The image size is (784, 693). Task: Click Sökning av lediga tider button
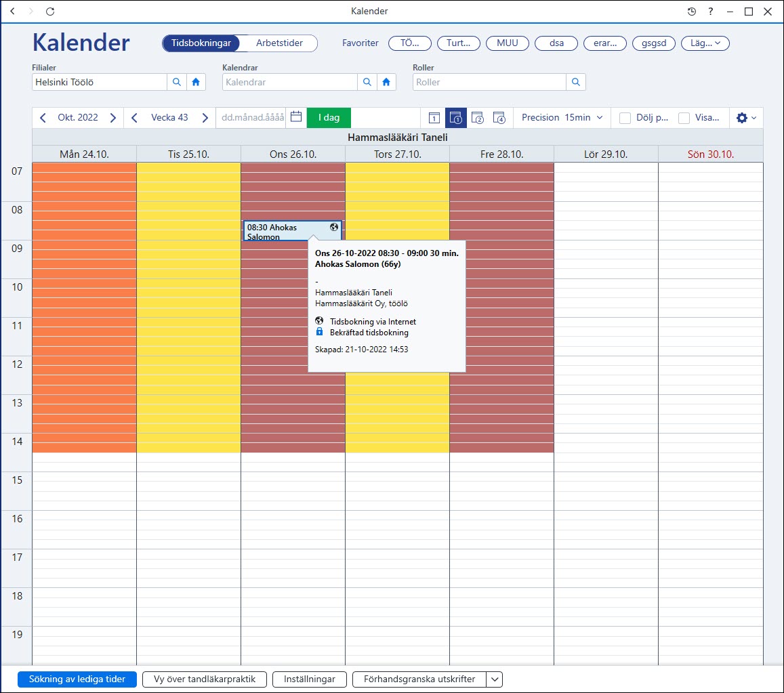(77, 679)
